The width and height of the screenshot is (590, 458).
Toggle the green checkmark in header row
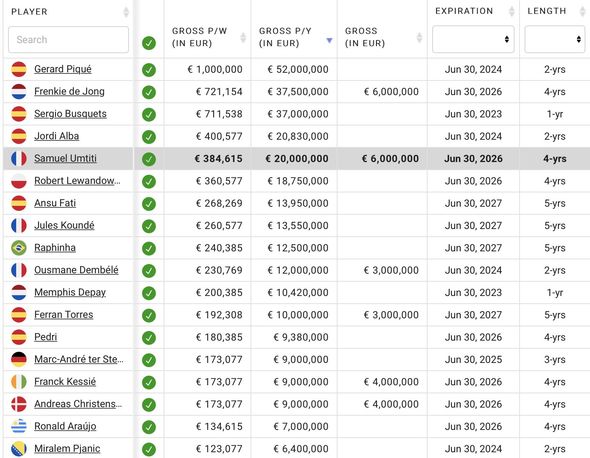[x=149, y=43]
